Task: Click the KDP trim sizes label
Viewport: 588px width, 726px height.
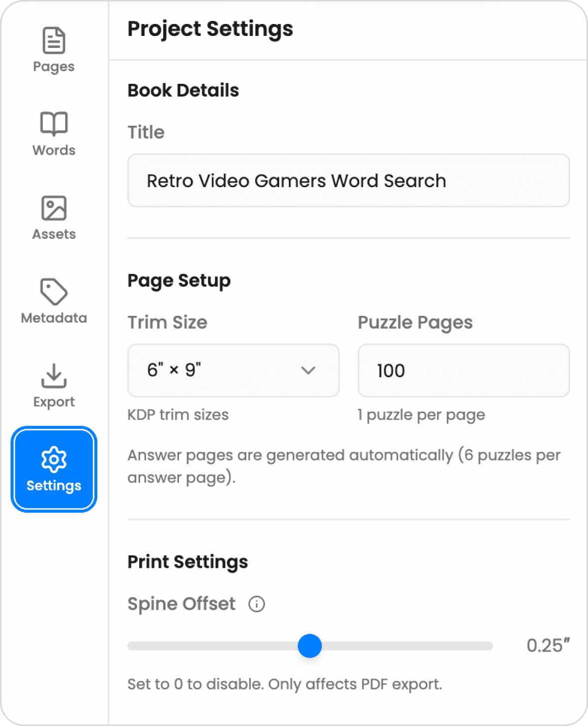Action: (178, 414)
